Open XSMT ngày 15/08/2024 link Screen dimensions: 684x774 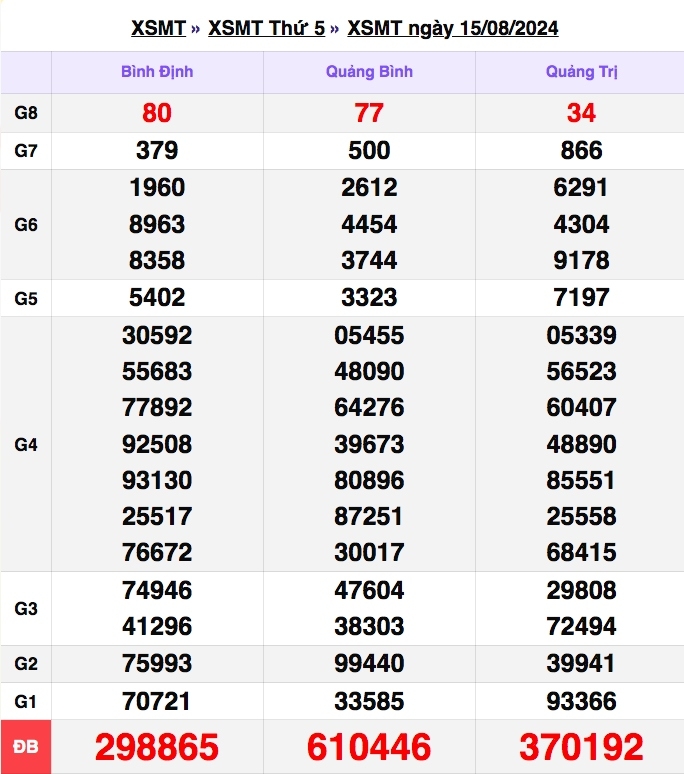click(453, 28)
